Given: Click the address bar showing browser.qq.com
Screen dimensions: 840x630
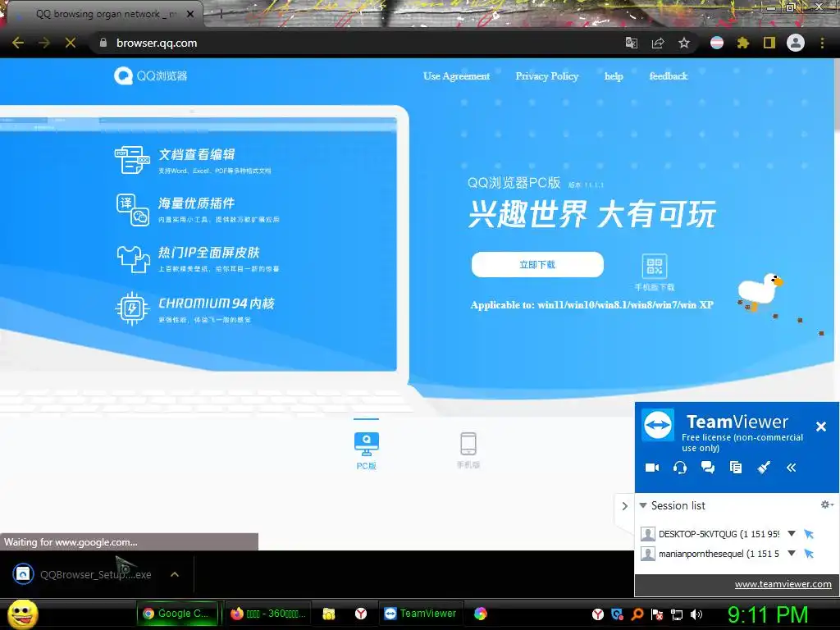Looking at the screenshot, I should coord(354,43).
